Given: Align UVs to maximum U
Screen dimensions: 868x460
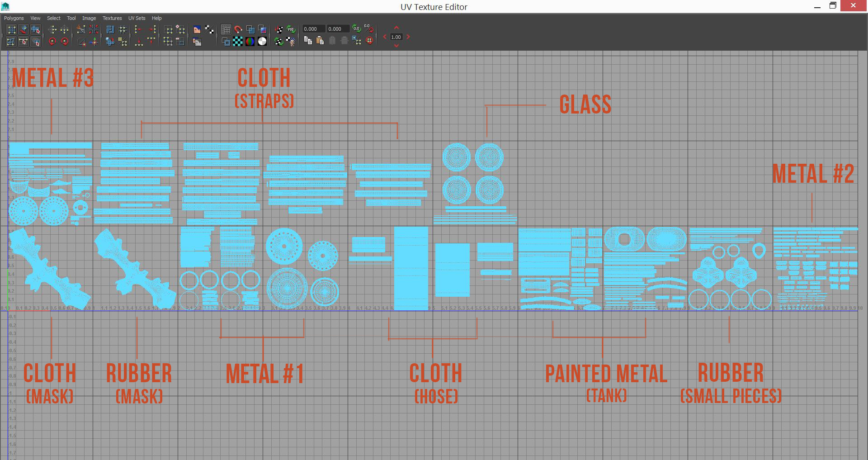Looking at the screenshot, I should point(152,29).
